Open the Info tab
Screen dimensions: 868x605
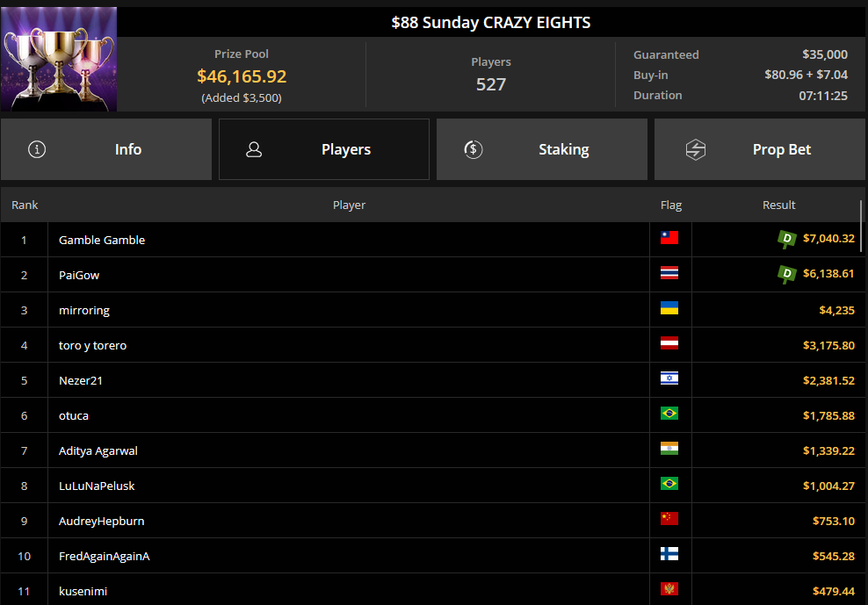[106, 149]
